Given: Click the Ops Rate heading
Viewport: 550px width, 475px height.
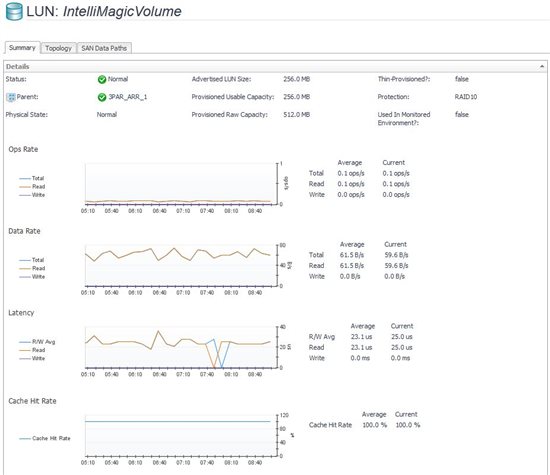Looking at the screenshot, I should coord(23,149).
